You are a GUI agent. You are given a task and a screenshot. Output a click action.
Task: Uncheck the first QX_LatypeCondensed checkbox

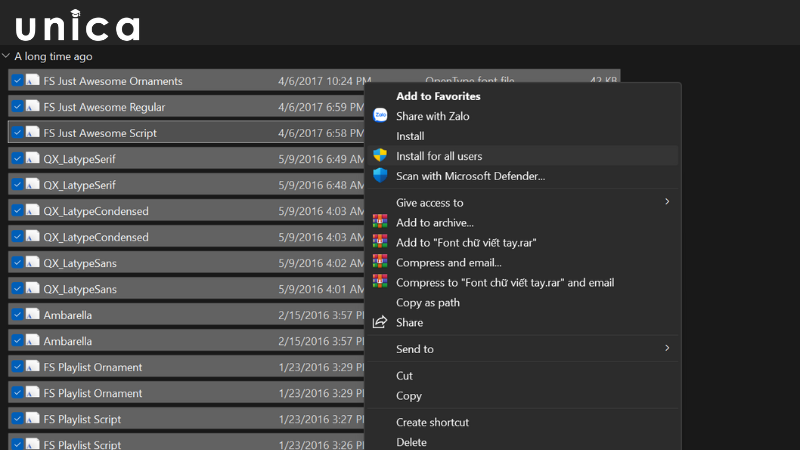pos(17,211)
